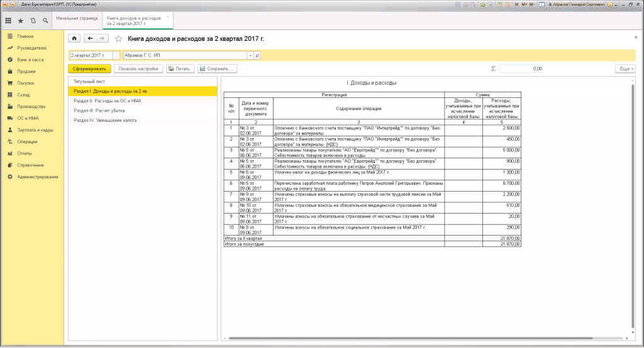
Task: Click the title bar save disk icon
Action: coord(458,4)
